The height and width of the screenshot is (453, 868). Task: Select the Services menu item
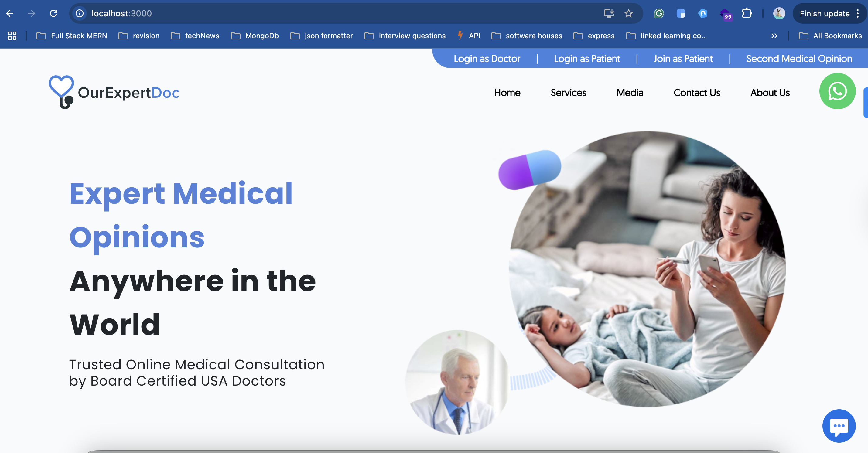(x=568, y=93)
